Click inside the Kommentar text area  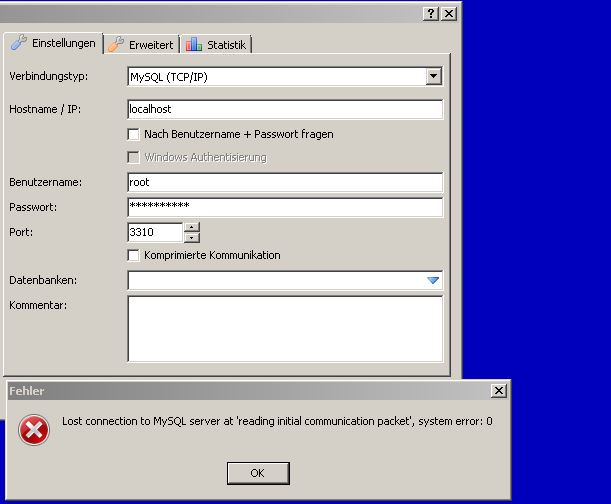click(285, 329)
